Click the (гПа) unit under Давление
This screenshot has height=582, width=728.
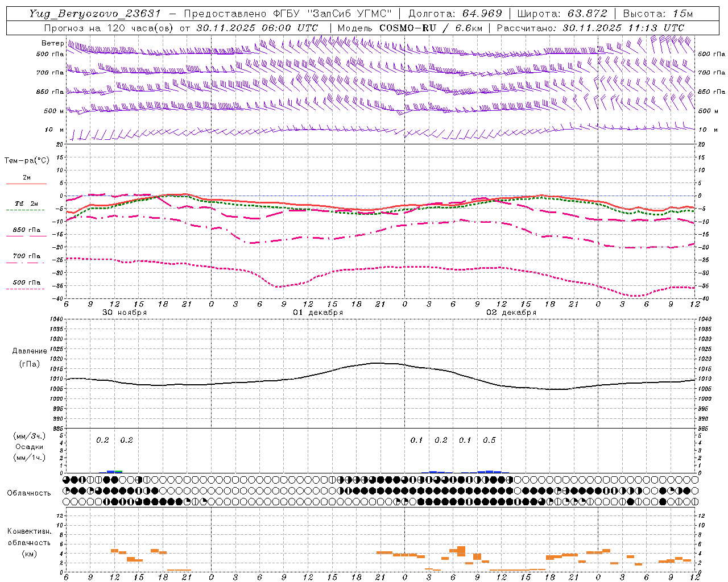point(30,364)
